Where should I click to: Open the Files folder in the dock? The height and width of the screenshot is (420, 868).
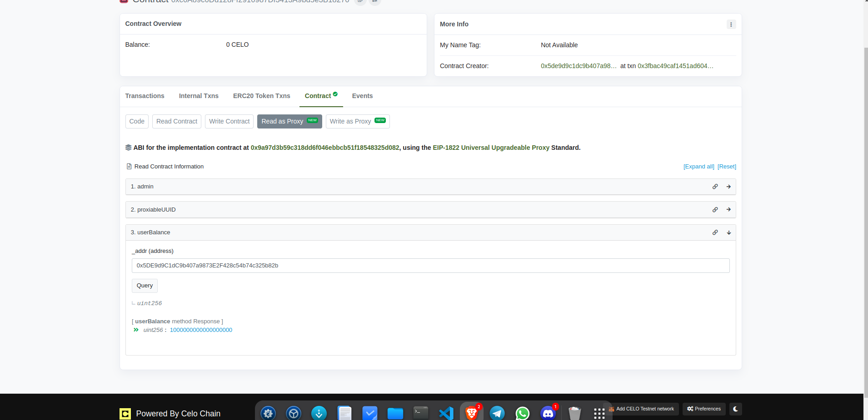click(x=395, y=413)
